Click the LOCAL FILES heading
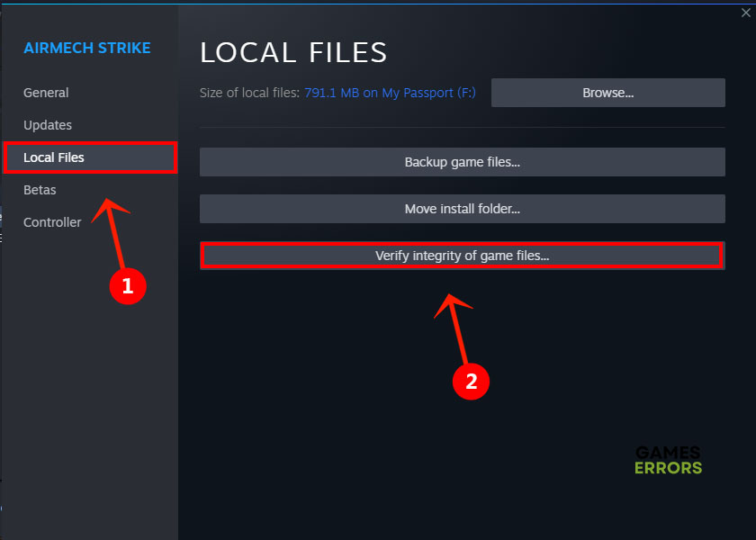This screenshot has width=756, height=540. (293, 52)
